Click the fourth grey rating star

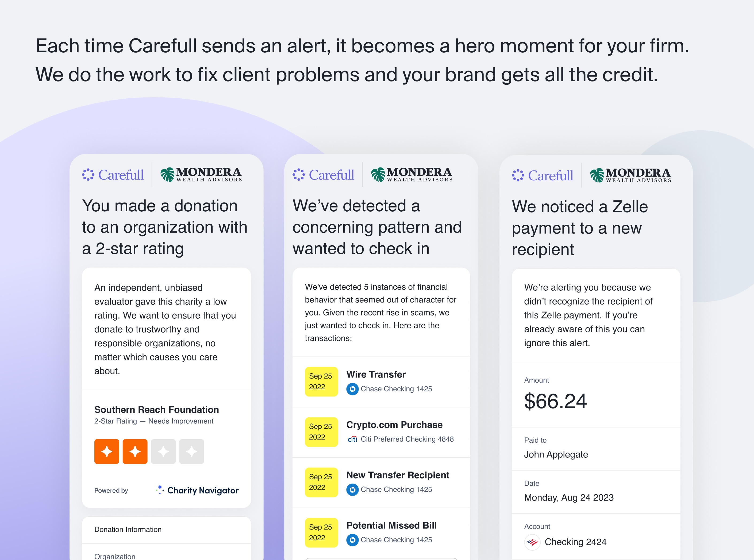(192, 452)
